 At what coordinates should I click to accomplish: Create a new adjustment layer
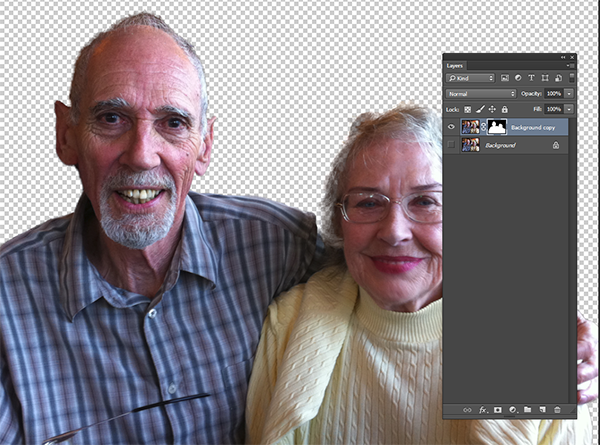coord(512,410)
